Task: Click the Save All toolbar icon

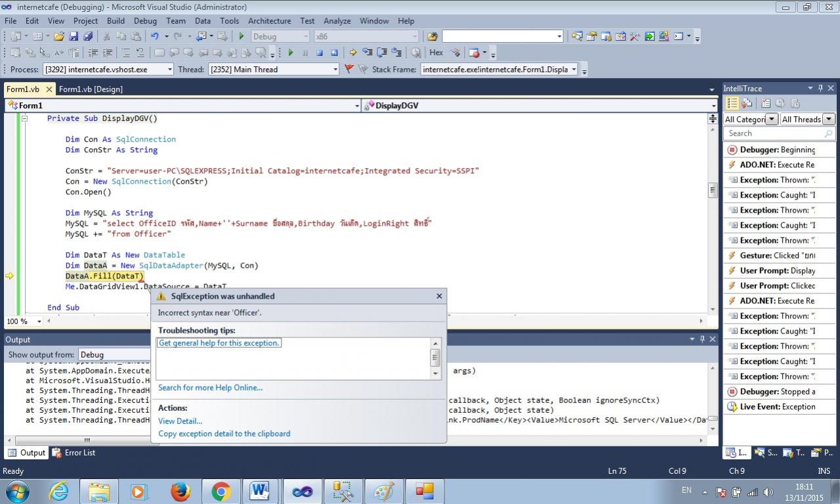Action: point(88,37)
